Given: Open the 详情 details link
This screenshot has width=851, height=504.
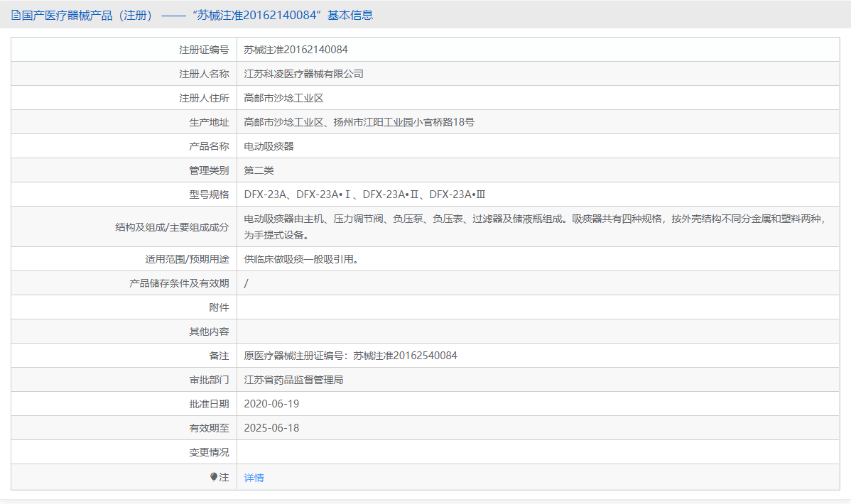Looking at the screenshot, I should click(x=254, y=476).
